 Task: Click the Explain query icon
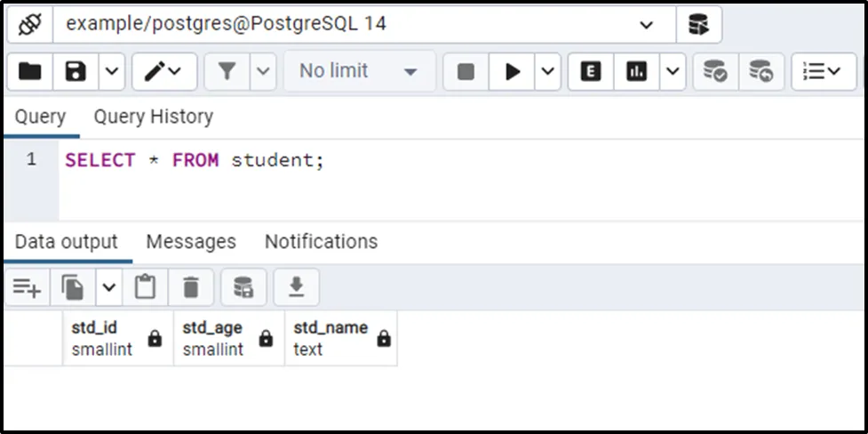pos(590,72)
